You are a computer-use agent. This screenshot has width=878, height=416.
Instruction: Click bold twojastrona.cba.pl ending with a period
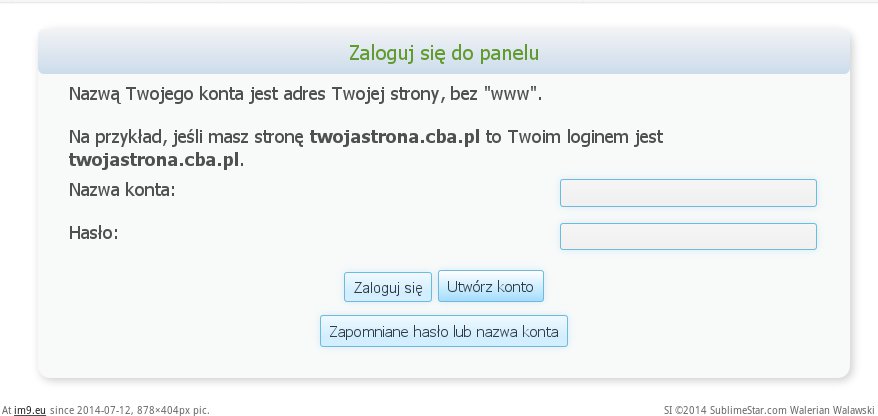(x=155, y=159)
